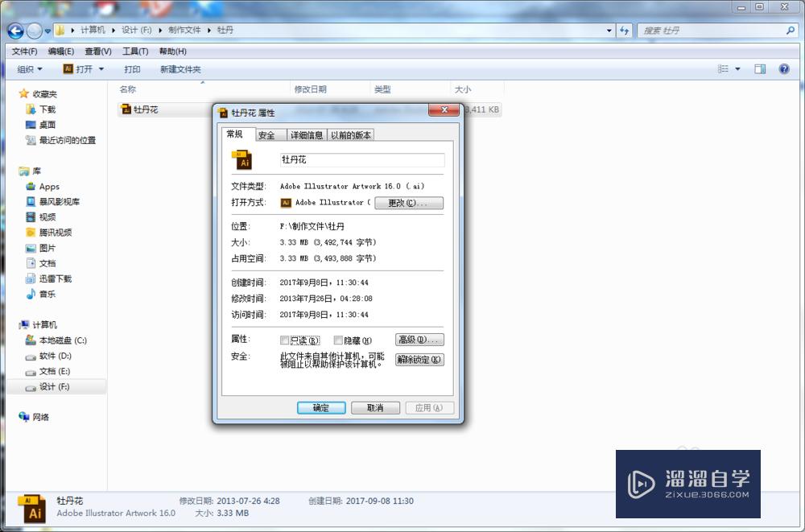
Task: Enable the 隐藏 checkbox
Action: pos(336,340)
